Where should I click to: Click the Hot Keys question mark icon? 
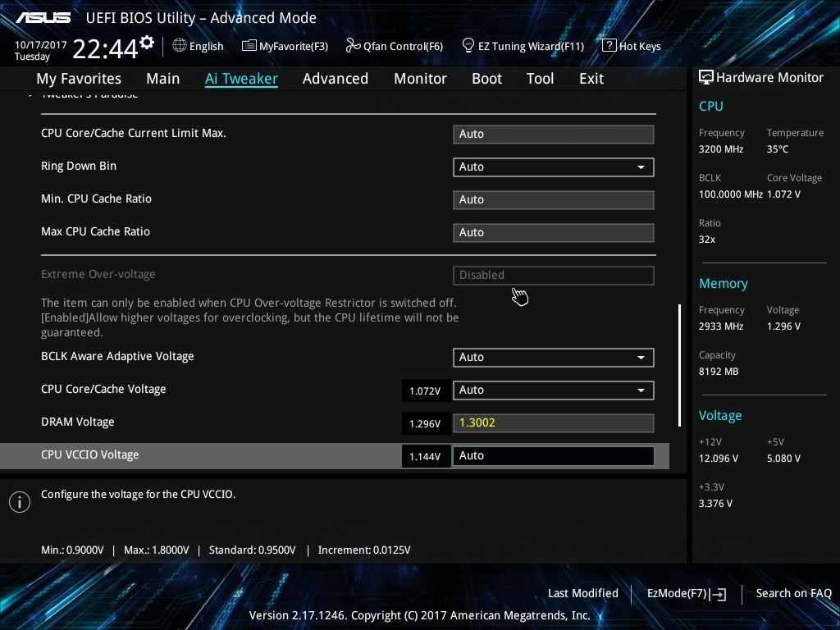[609, 46]
